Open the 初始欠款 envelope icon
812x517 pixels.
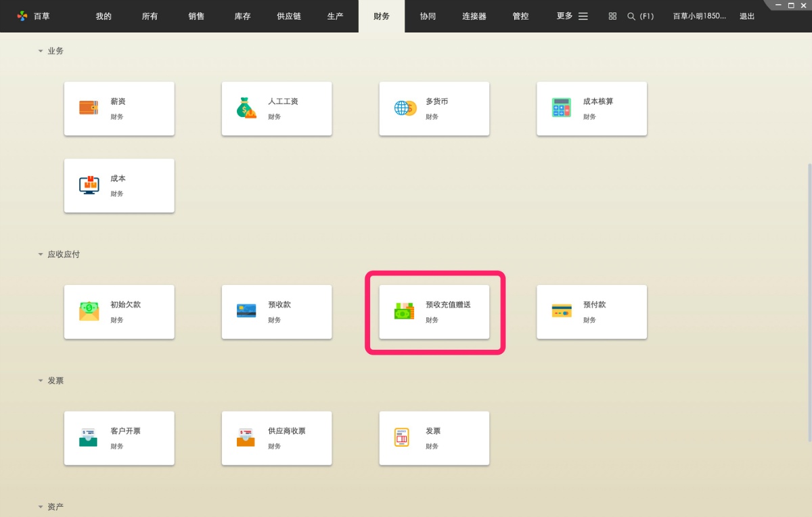(89, 311)
